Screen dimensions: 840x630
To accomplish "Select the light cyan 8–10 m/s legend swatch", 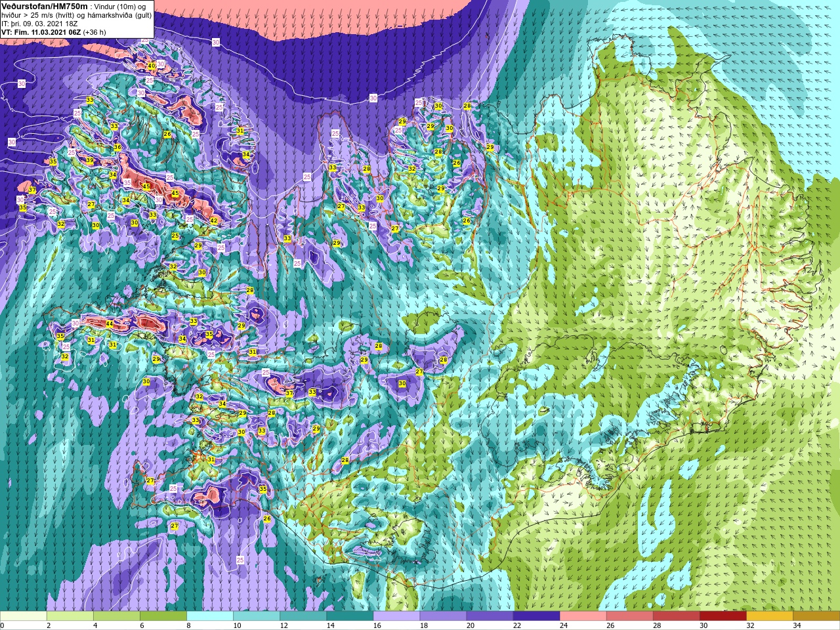I will click(x=210, y=616).
